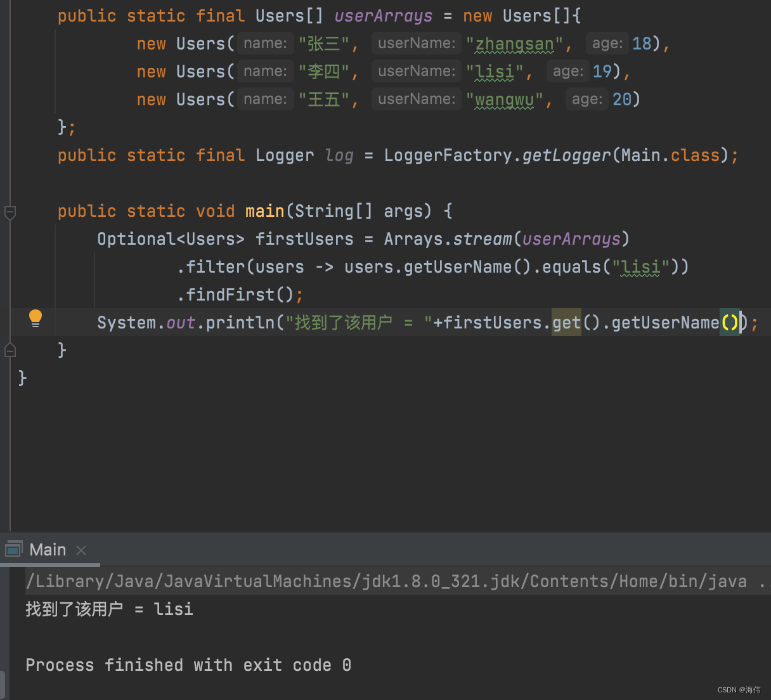The image size is (771, 700).
Task: Click Main.class argument in getLogger
Action: 670,155
